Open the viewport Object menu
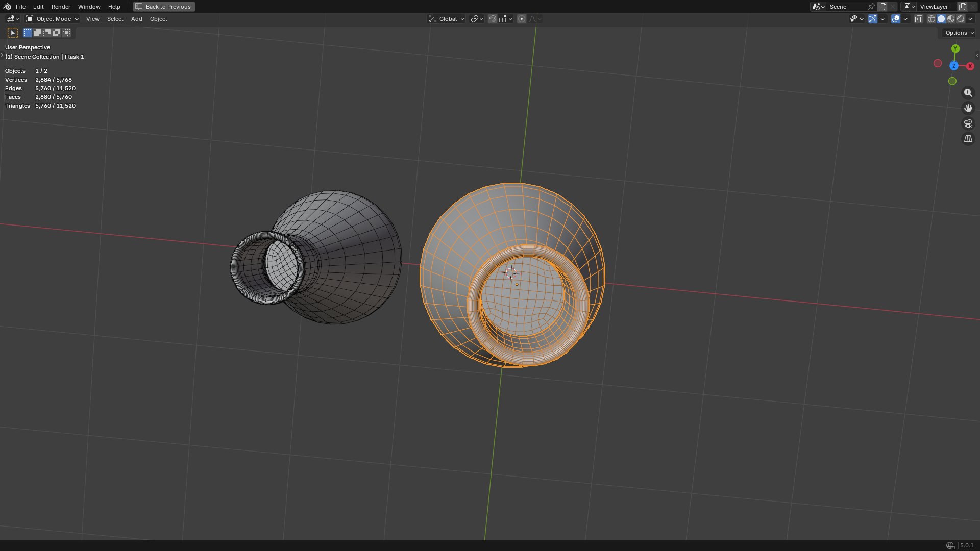Screen dimensions: 980x551 click(158, 19)
